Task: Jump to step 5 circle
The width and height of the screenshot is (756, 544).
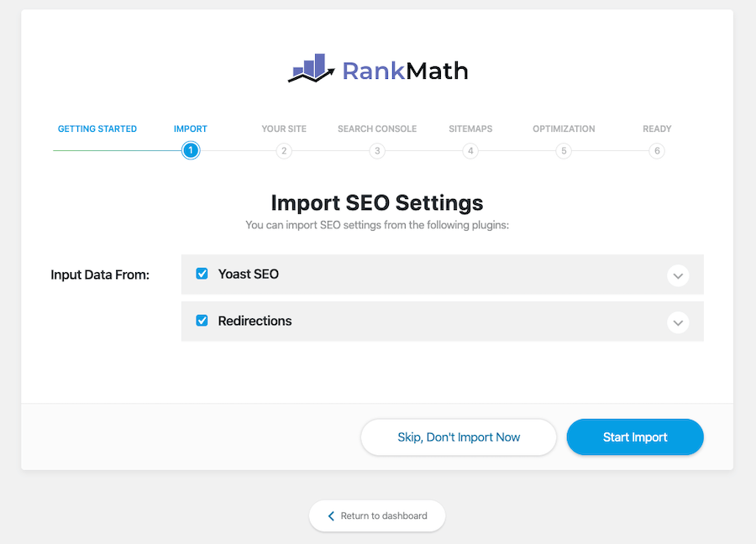Action: tap(564, 151)
